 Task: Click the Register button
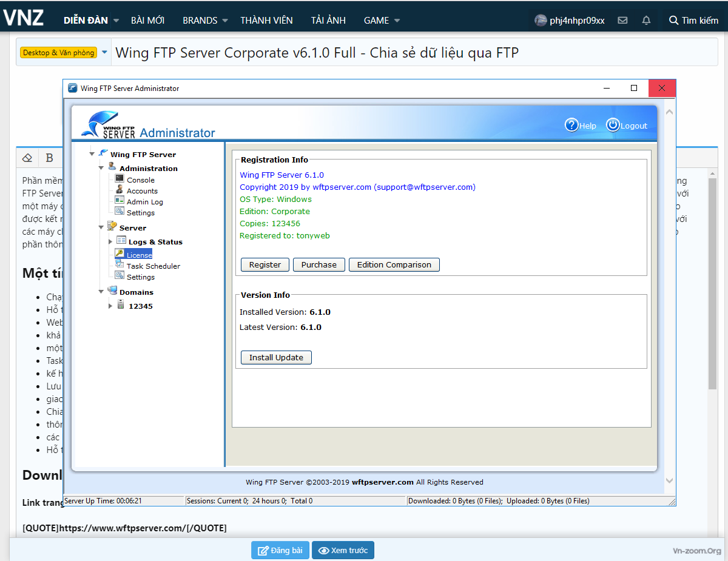265,264
